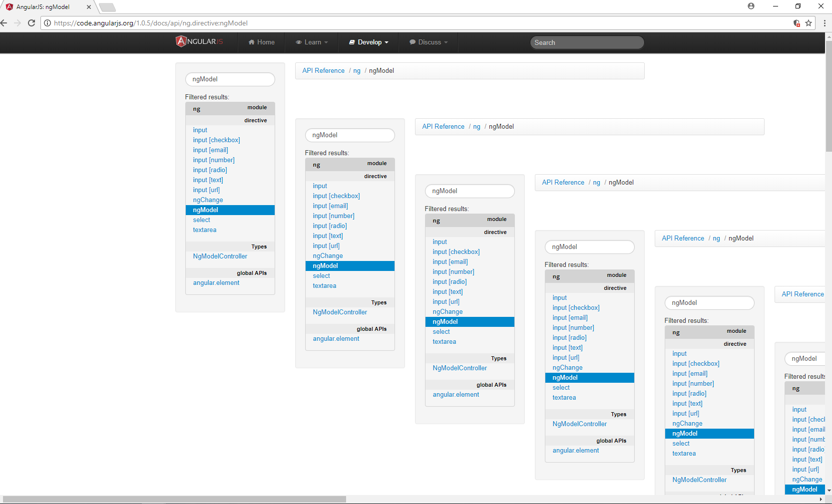Image resolution: width=832 pixels, height=504 pixels.
Task: Open input [url] in the outermost sidebar
Action: tap(207, 190)
